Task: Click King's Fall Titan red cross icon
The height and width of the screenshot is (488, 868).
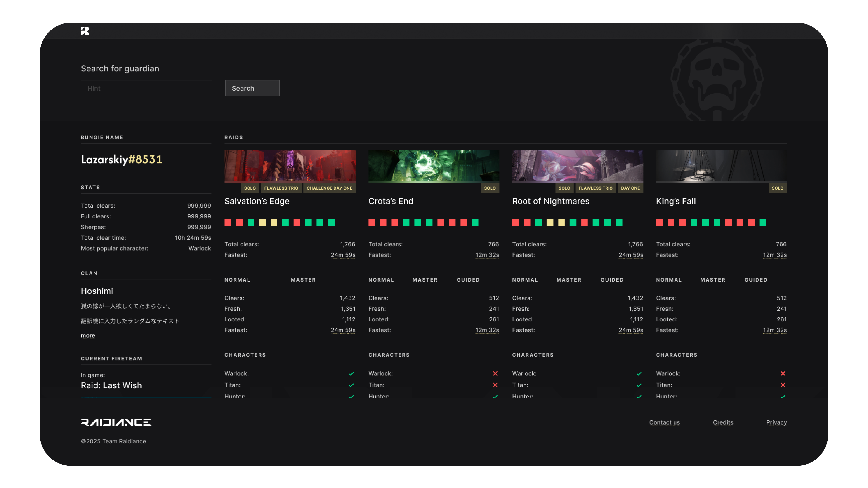Action: tap(783, 385)
